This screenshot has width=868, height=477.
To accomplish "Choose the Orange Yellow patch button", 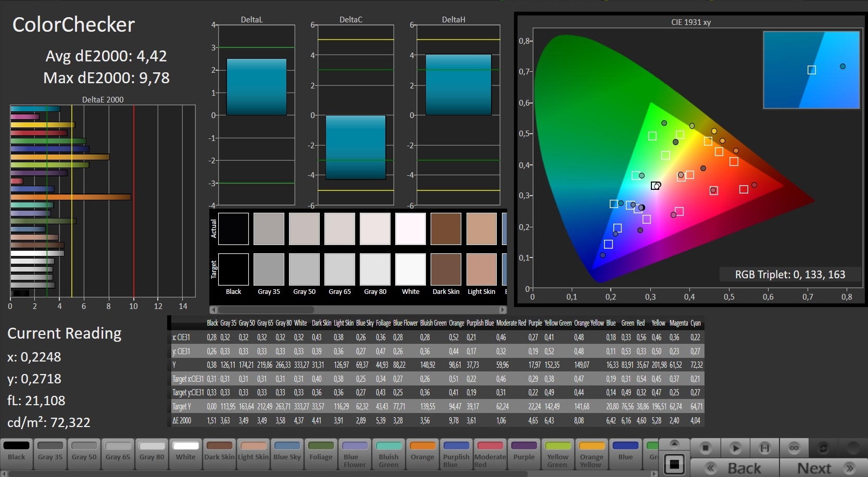I will (592, 451).
